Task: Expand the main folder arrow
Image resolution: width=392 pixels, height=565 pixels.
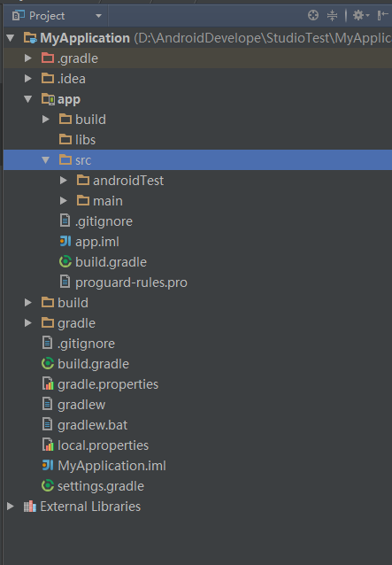Action: pos(64,201)
